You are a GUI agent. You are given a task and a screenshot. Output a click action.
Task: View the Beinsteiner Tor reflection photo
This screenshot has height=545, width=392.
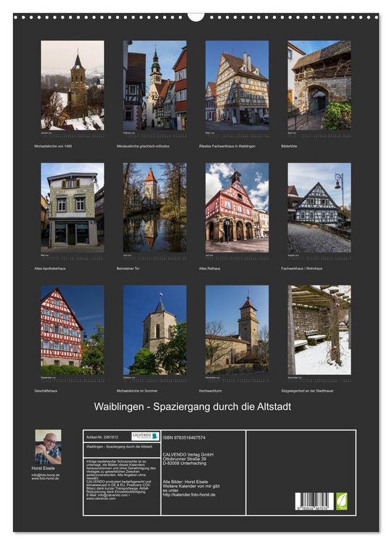(155, 208)
